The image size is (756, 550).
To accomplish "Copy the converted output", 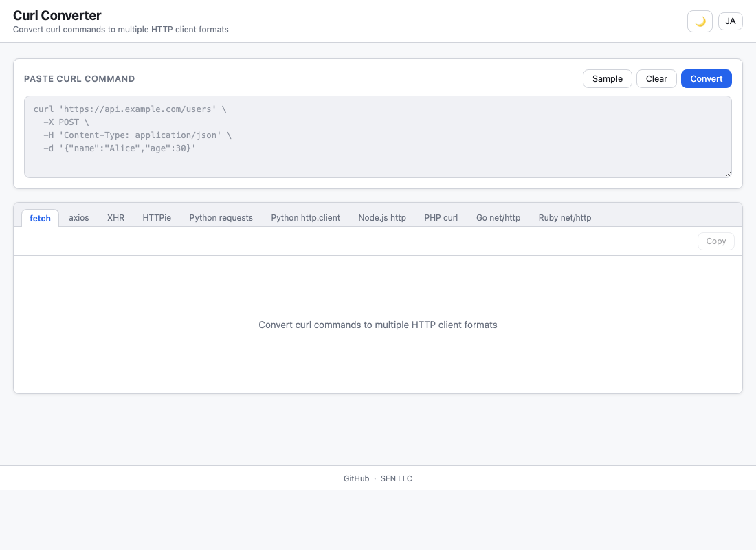I will click(716, 241).
